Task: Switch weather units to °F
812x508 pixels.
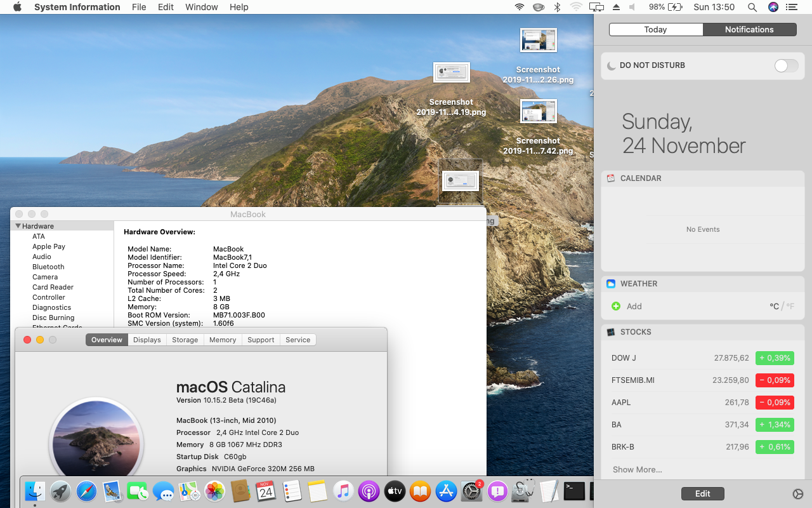Action: [790, 306]
